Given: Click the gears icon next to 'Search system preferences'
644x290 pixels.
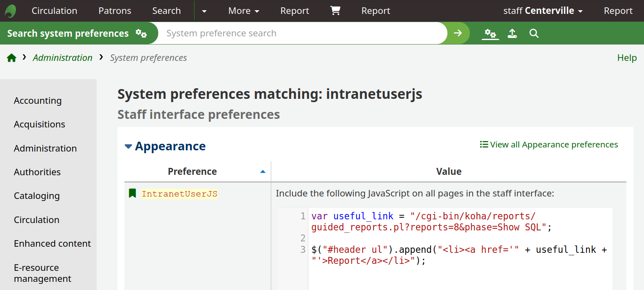Looking at the screenshot, I should point(141,33).
